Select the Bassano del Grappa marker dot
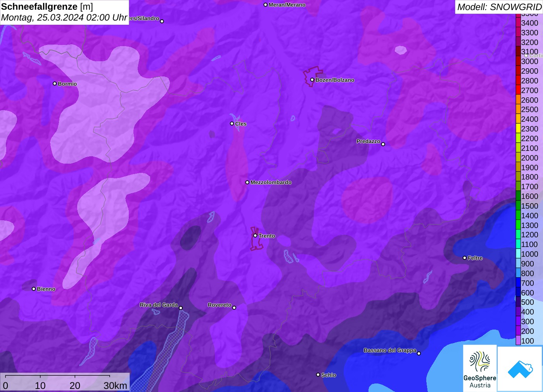This screenshot has width=543, height=392. (x=419, y=353)
